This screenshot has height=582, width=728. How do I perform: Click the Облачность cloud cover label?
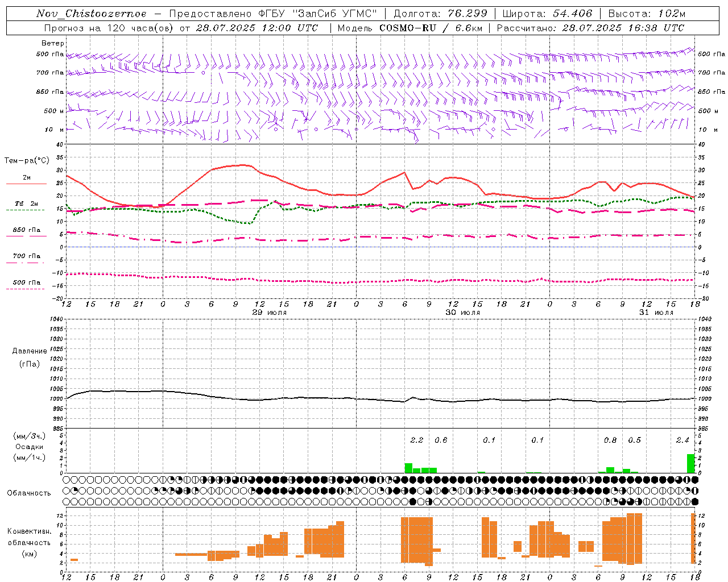point(29,493)
